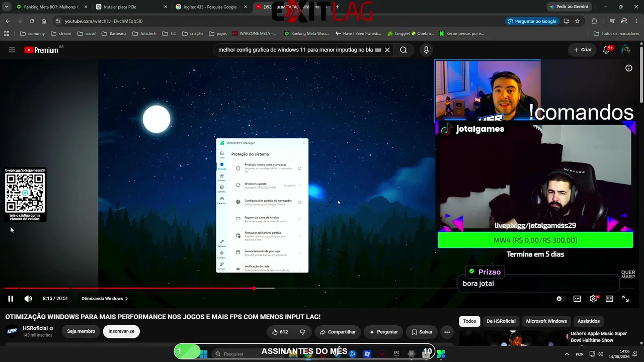The height and width of the screenshot is (362, 644).
Task: Show the video info card icon
Action: tap(629, 68)
